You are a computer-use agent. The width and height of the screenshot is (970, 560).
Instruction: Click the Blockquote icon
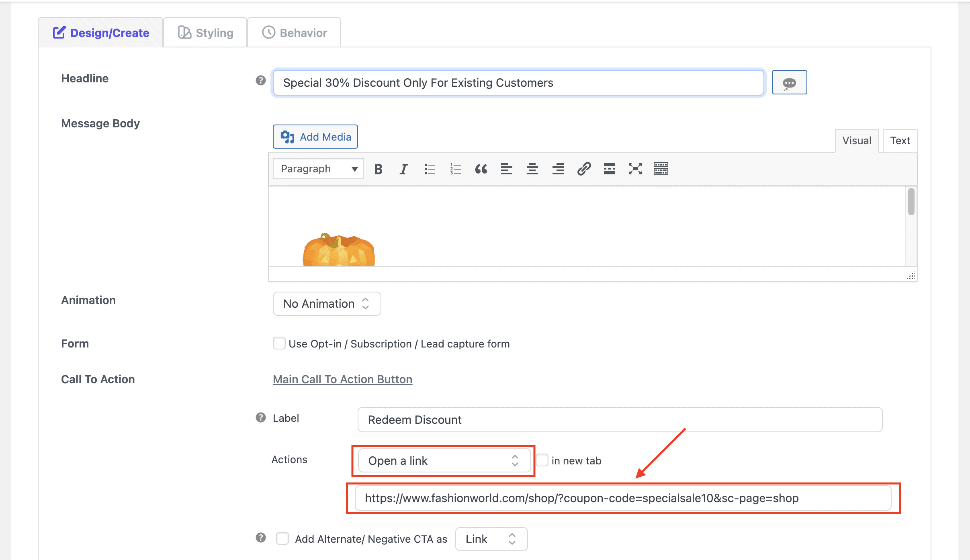[x=480, y=169]
